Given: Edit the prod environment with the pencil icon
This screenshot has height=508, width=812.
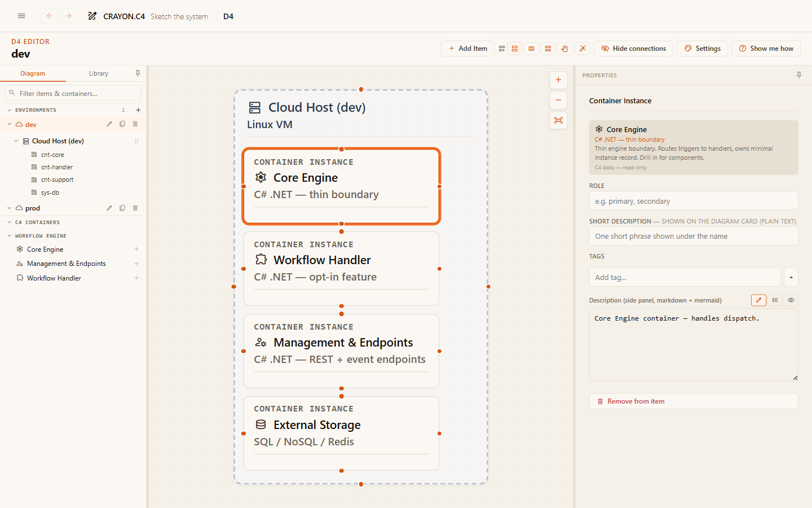Looking at the screenshot, I should [x=109, y=208].
